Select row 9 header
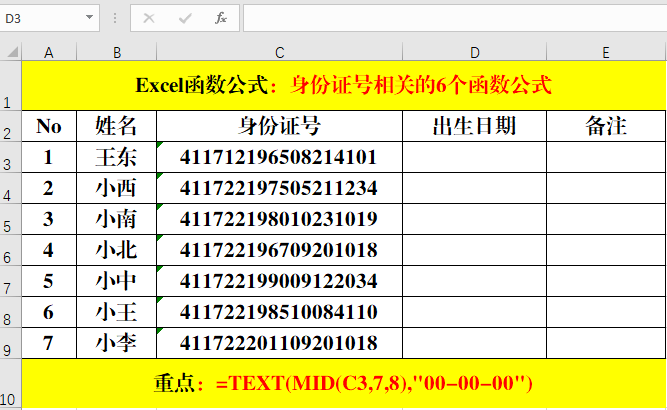 point(10,344)
